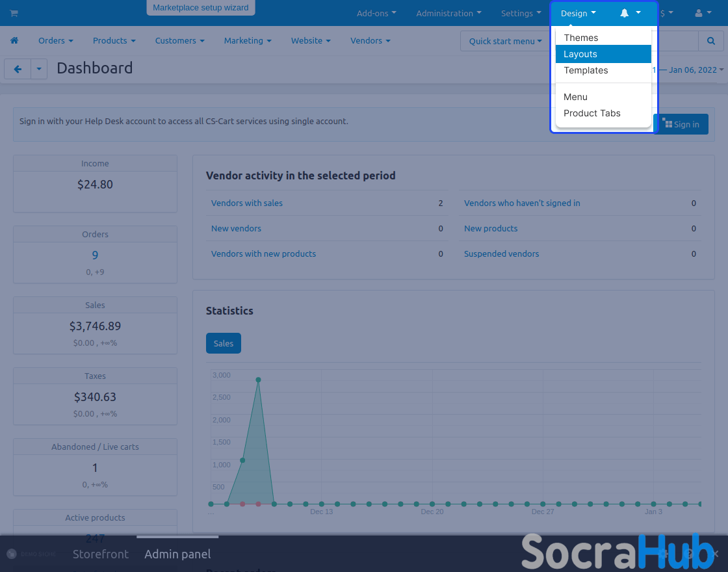Click the Sign in button with grid icon
This screenshot has width=728, height=572.
pos(681,124)
